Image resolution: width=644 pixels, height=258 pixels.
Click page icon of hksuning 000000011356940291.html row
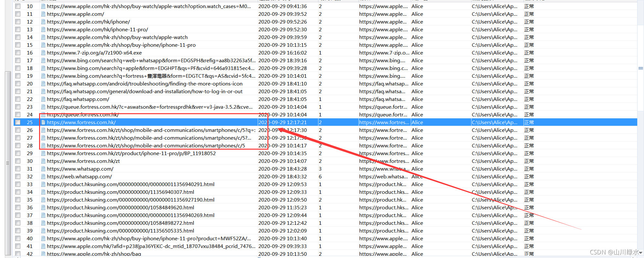[43, 184]
